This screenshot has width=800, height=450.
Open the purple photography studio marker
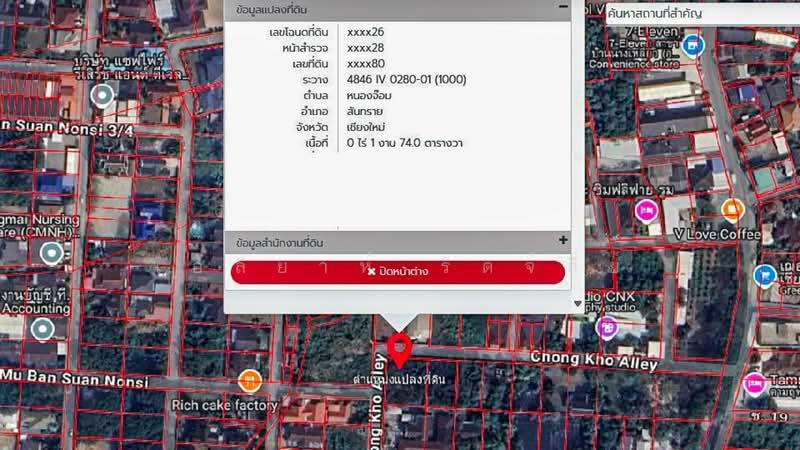click(607, 326)
